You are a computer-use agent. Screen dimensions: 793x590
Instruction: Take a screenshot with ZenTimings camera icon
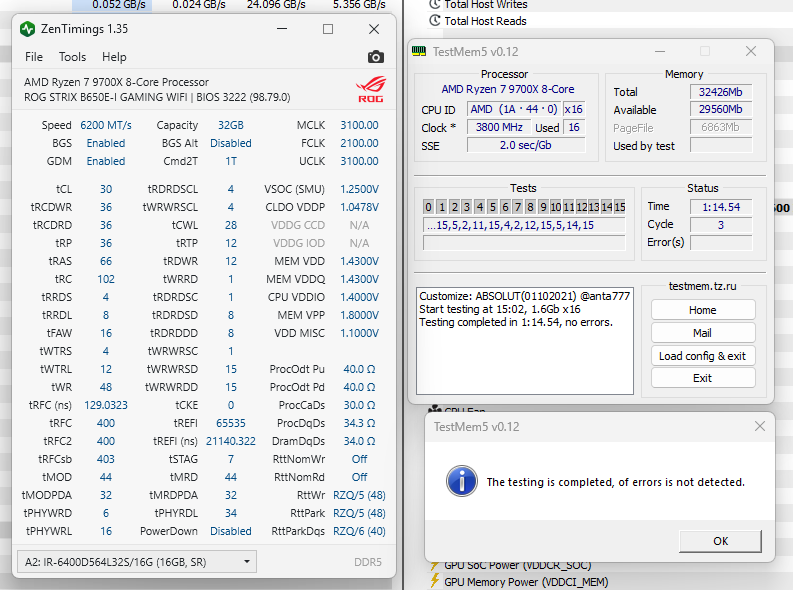[375, 57]
